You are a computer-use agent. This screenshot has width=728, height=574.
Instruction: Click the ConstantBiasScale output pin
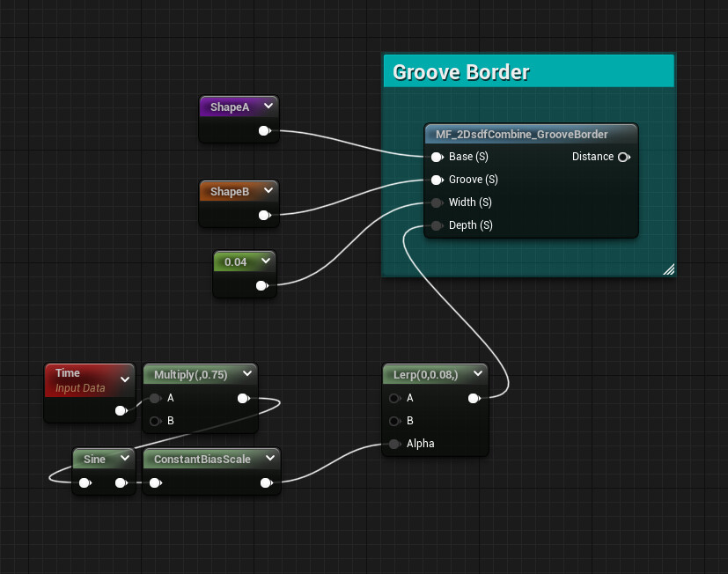pyautogui.click(x=267, y=482)
